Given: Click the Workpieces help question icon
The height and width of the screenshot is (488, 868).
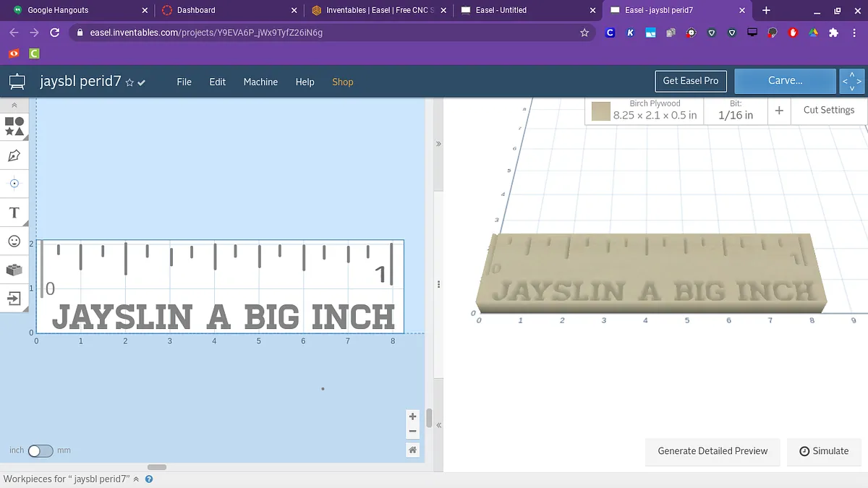Looking at the screenshot, I should pos(149,479).
